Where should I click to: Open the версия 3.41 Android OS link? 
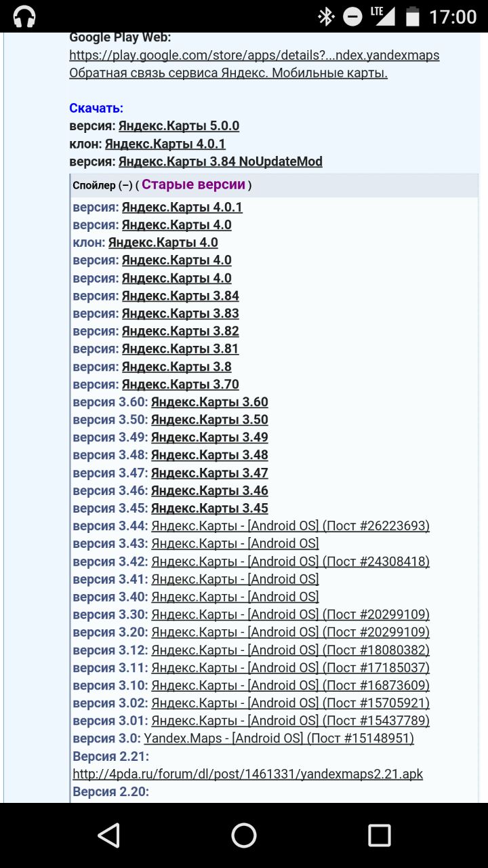click(x=235, y=579)
